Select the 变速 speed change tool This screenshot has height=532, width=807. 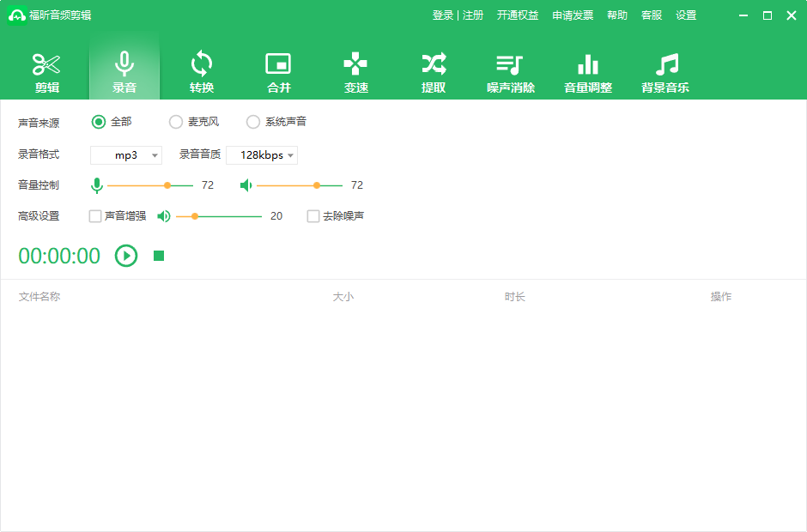click(x=355, y=70)
